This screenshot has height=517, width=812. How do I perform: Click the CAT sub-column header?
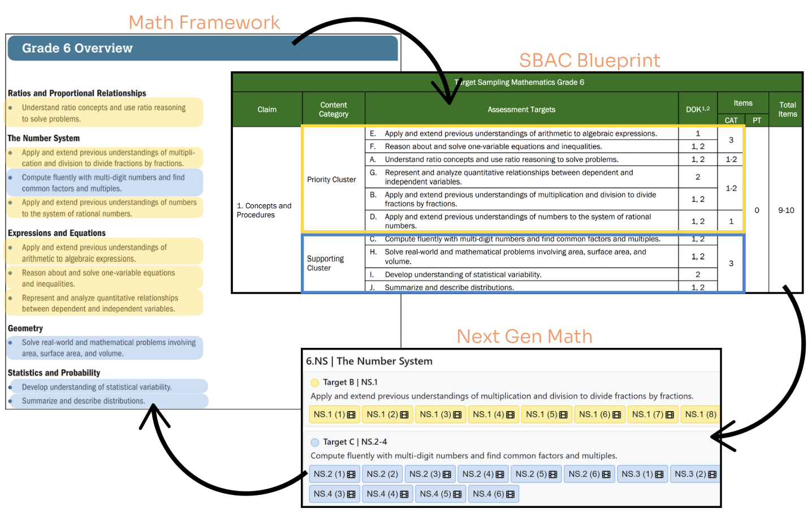tap(731, 120)
